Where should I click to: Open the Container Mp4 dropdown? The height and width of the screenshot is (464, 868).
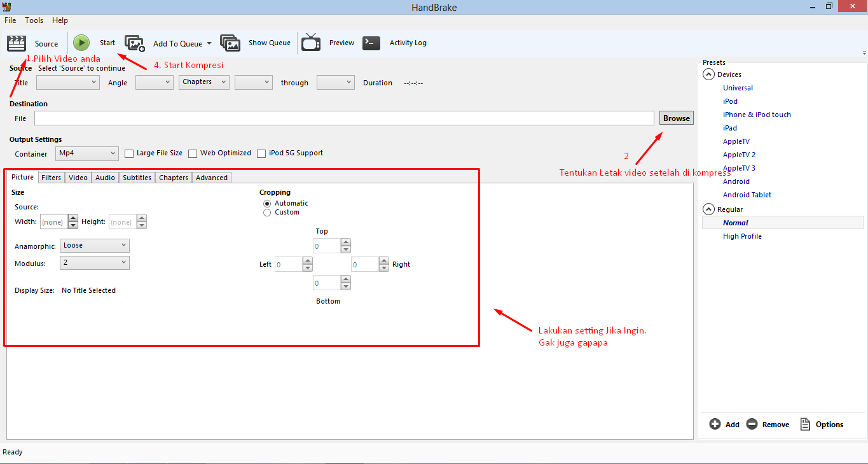pos(87,153)
